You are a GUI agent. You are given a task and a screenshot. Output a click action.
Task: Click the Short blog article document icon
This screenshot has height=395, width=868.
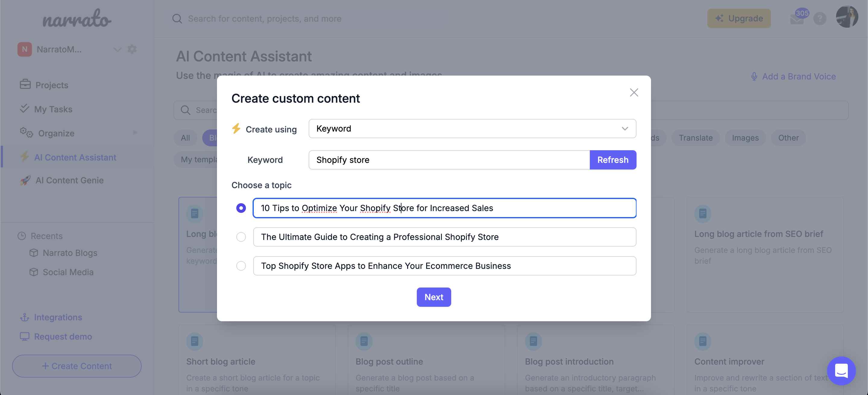tap(194, 341)
